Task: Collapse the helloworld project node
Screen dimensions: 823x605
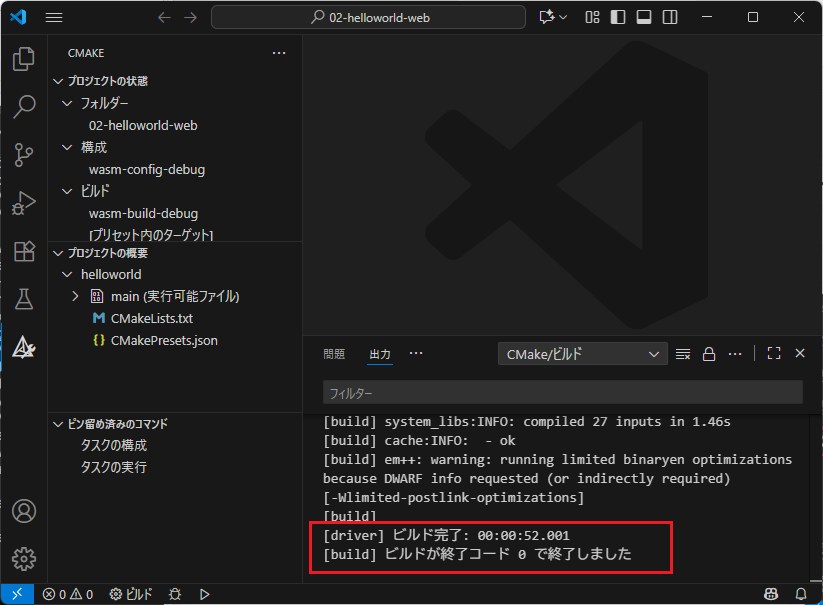Action: pyautogui.click(x=67, y=274)
